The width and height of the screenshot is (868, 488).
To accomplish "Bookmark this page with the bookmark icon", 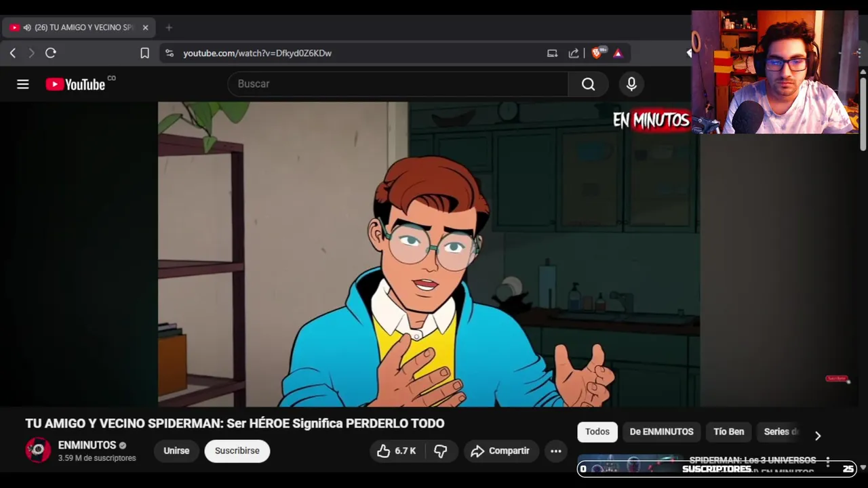I will tap(144, 53).
